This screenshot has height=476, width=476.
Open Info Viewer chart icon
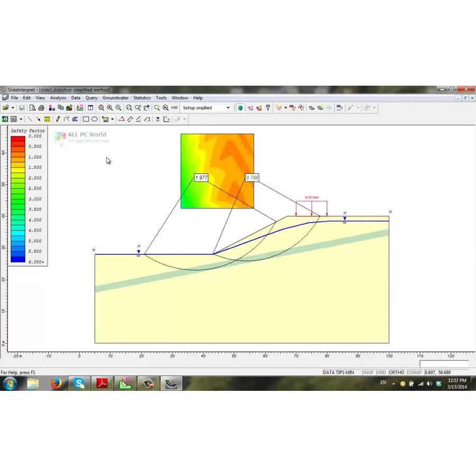tap(69, 108)
